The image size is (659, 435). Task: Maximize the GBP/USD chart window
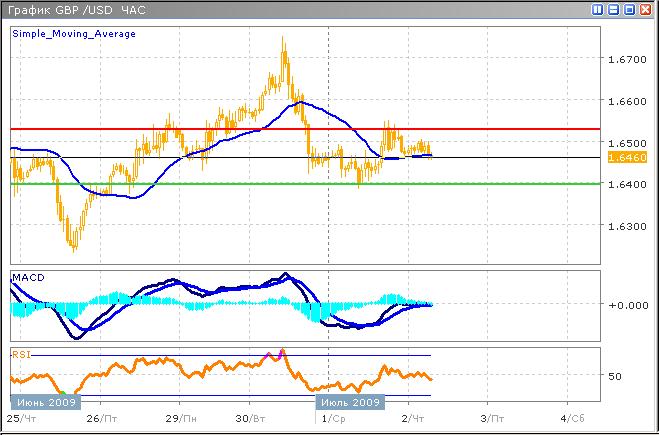(x=629, y=9)
